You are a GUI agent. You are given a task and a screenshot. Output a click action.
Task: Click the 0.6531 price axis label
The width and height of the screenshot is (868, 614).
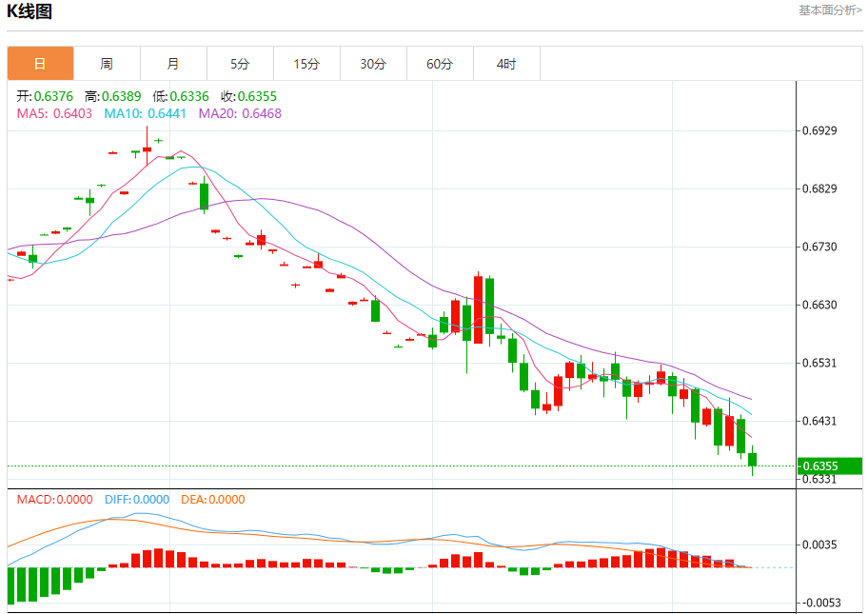click(819, 364)
